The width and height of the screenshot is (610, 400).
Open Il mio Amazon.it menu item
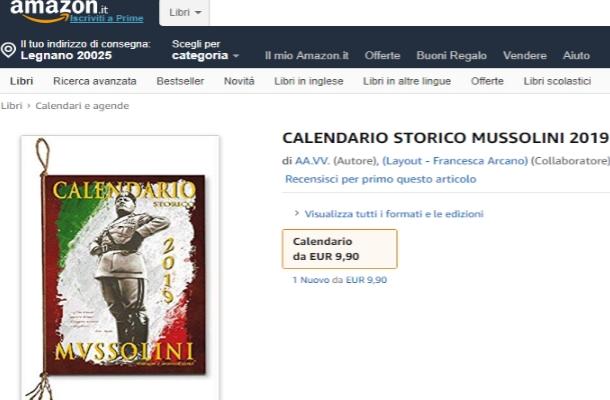tap(307, 56)
